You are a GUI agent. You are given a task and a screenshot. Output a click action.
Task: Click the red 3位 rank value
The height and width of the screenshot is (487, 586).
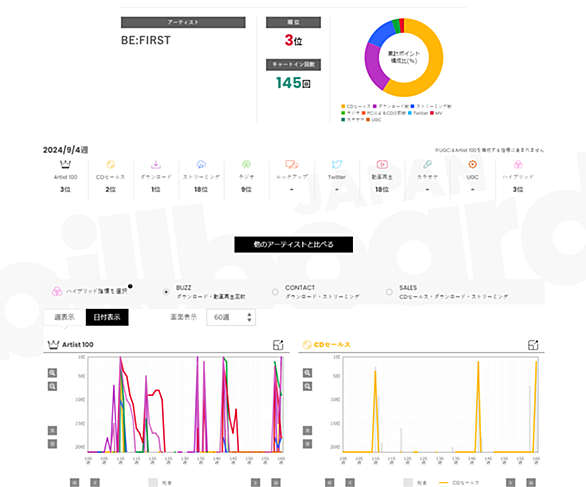[x=293, y=40]
